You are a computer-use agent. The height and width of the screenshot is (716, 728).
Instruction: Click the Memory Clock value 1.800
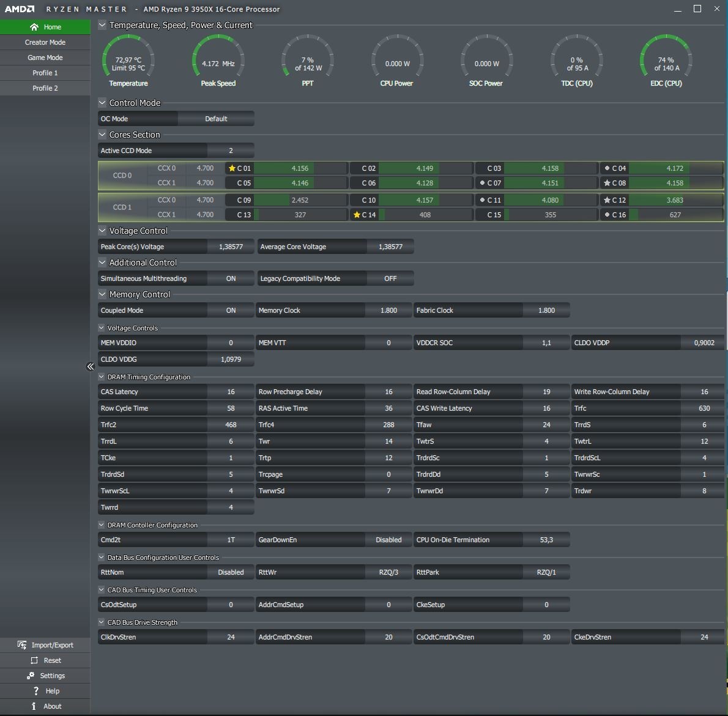(388, 310)
